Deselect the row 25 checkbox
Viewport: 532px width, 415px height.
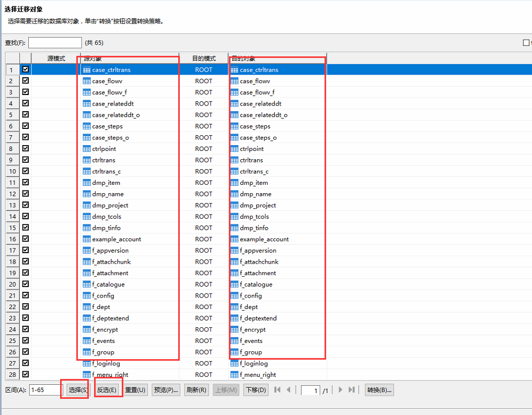pyautogui.click(x=26, y=340)
